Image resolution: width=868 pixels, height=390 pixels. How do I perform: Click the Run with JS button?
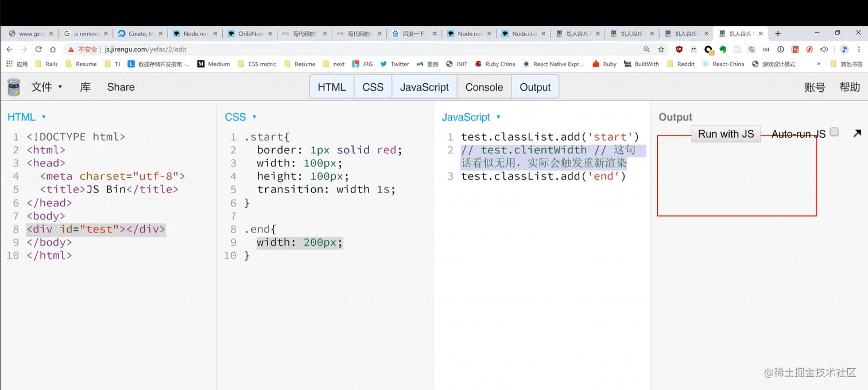pyautogui.click(x=726, y=134)
